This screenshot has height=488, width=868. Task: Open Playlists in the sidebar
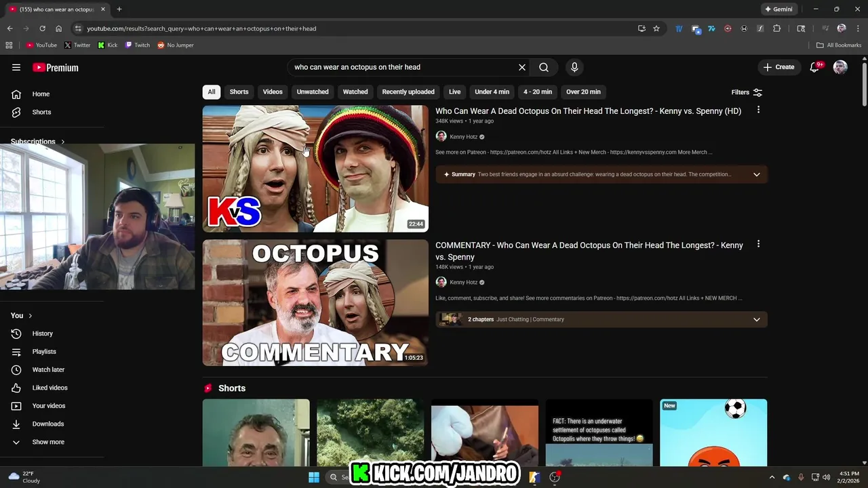coord(44,352)
